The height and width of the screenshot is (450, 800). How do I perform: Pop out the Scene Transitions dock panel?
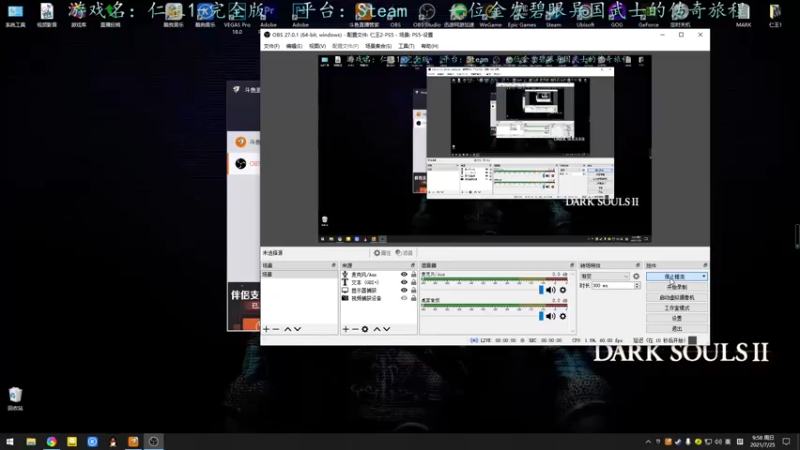[x=637, y=265]
